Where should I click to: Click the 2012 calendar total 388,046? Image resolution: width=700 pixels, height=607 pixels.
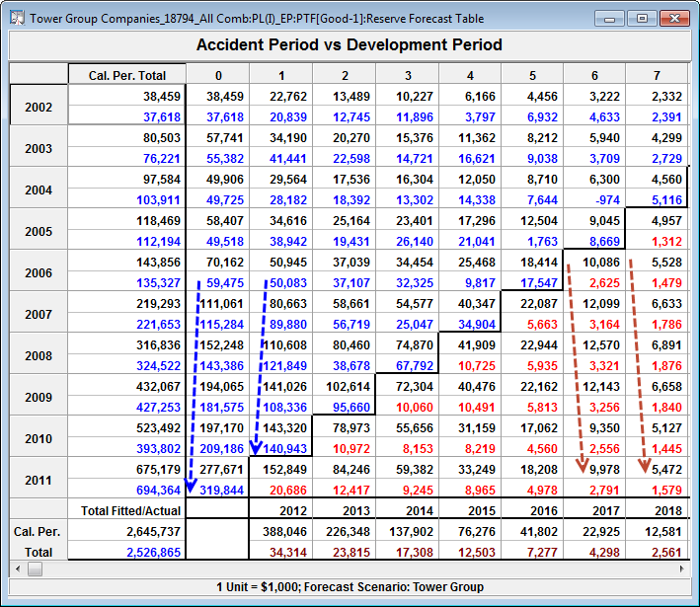tap(280, 531)
